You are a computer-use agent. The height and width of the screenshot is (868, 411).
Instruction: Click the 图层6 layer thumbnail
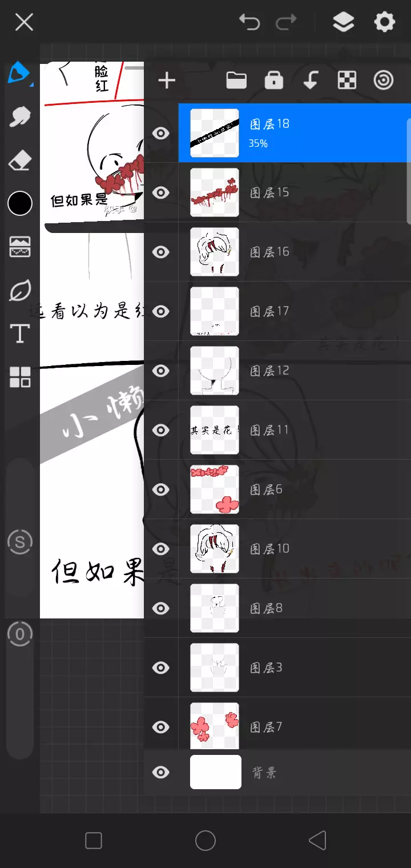coord(215,489)
